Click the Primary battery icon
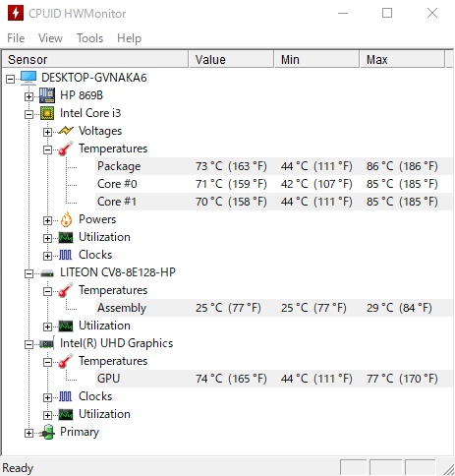The width and height of the screenshot is (455, 476). point(47,432)
